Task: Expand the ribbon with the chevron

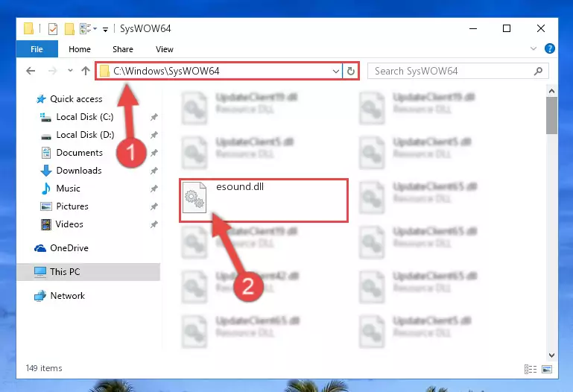Action: click(534, 48)
